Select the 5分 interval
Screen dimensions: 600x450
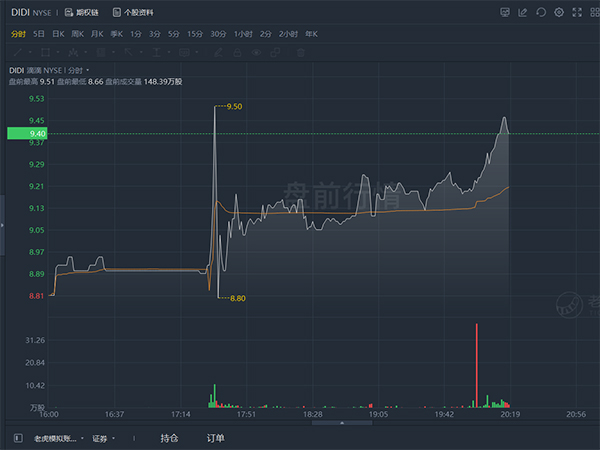173,34
